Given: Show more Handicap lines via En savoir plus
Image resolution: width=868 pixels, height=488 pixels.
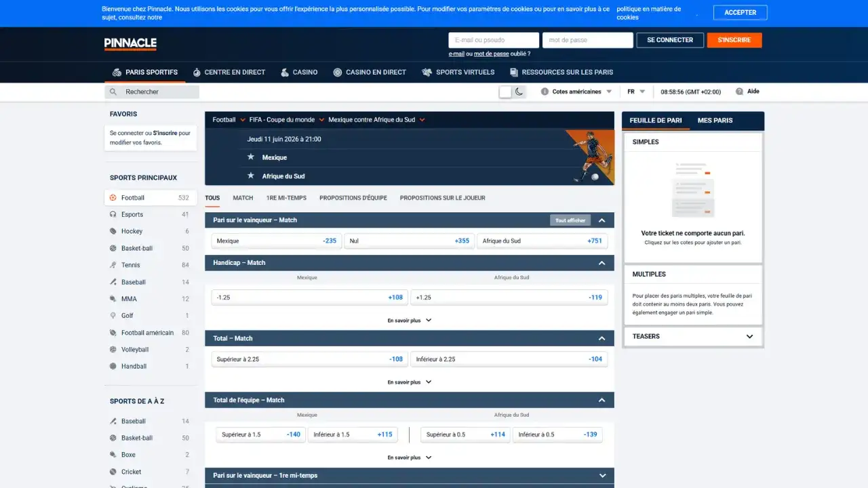Looking at the screenshot, I should tap(410, 320).
